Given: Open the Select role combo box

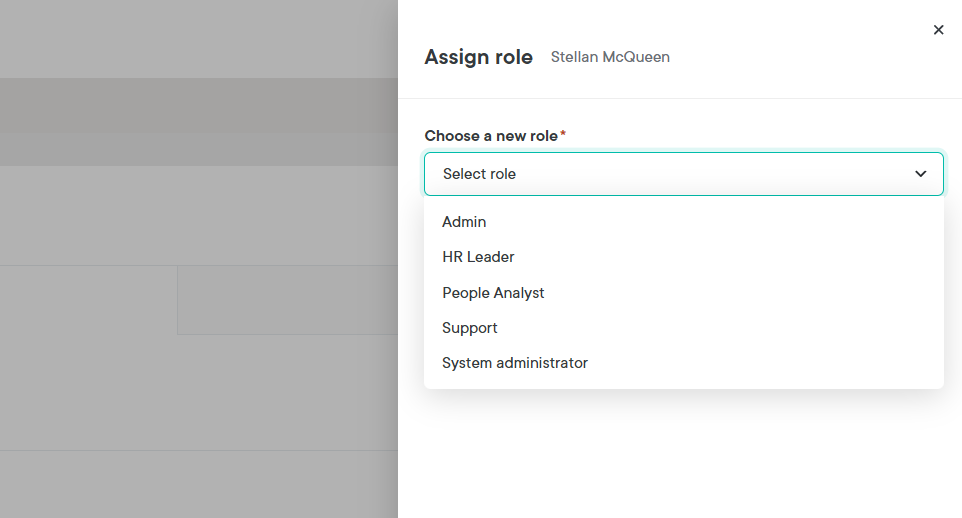Looking at the screenshot, I should pyautogui.click(x=683, y=174).
